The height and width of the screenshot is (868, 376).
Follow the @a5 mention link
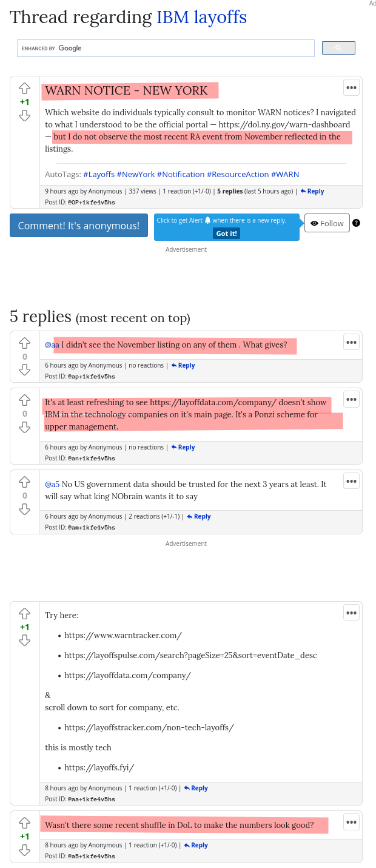[52, 484]
